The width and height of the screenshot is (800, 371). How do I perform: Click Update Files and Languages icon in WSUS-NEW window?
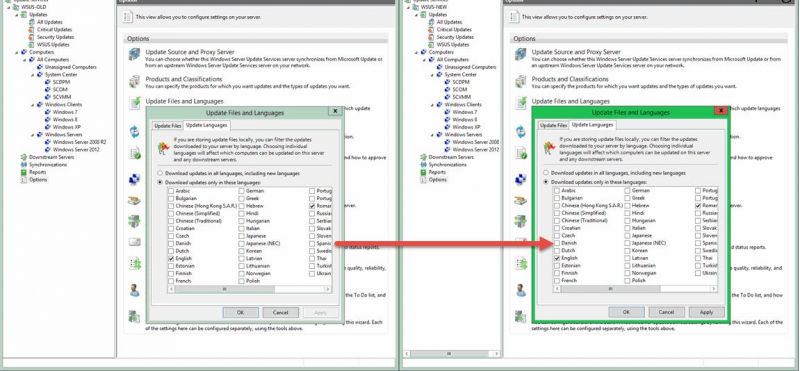[521, 103]
